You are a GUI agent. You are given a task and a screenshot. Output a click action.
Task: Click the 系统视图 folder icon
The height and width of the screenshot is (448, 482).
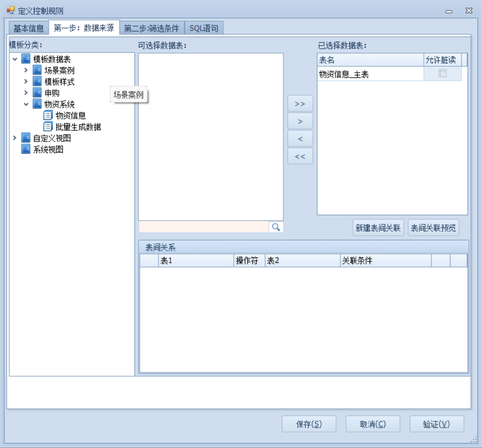26,150
